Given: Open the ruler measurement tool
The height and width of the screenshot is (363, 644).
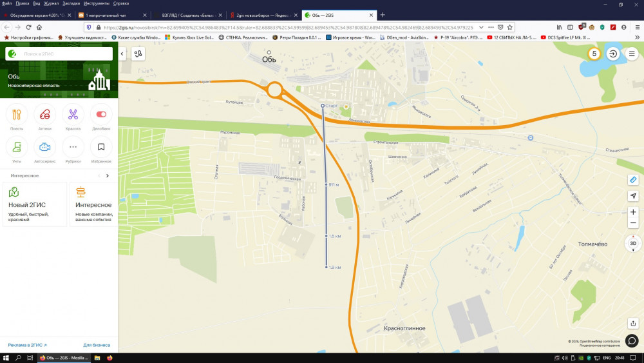Looking at the screenshot, I should (633, 180).
